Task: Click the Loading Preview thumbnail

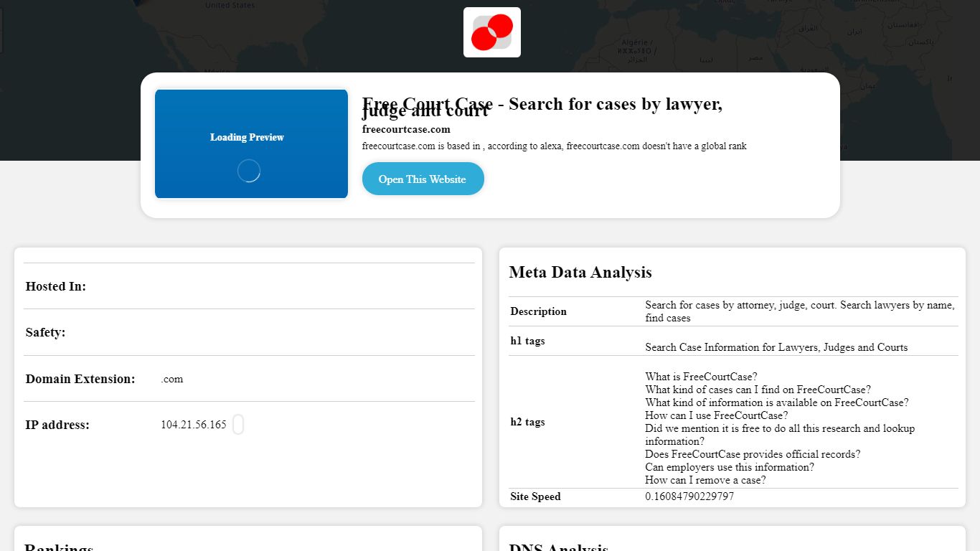Action: click(251, 143)
